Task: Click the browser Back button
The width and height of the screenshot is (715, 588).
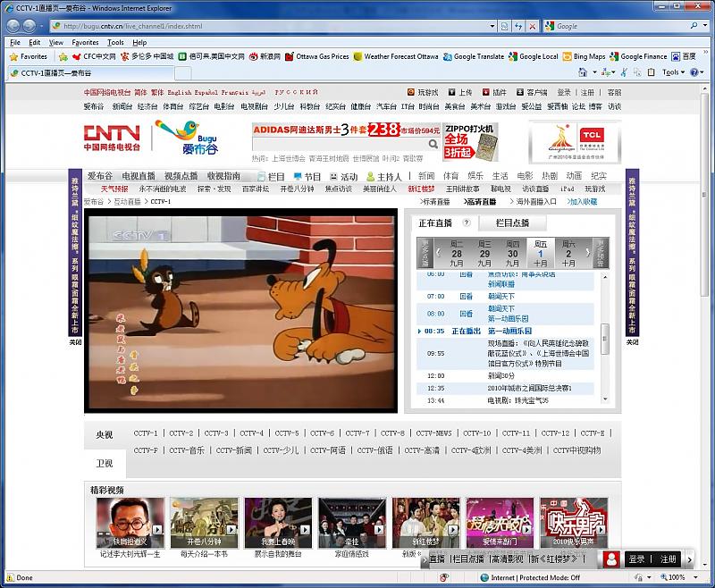Action: 13,26
